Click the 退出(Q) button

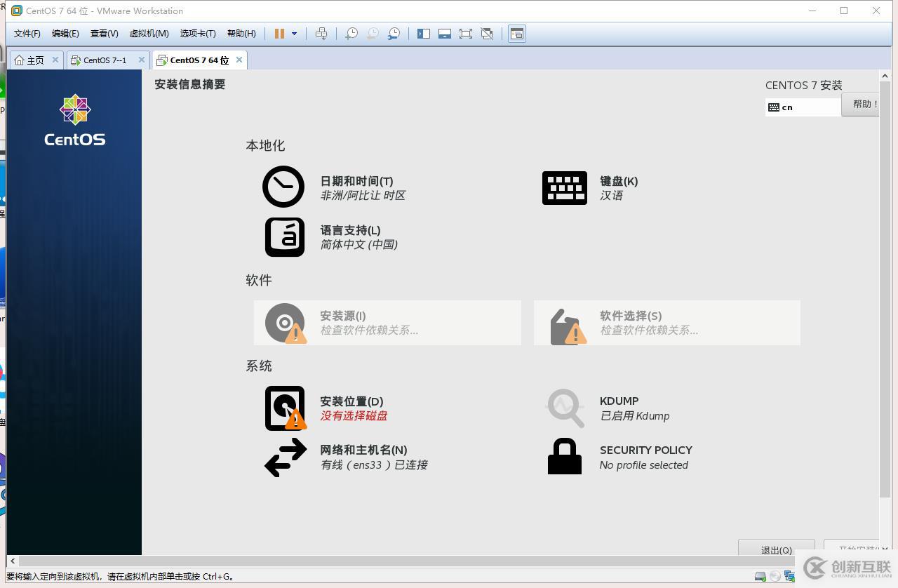point(776,547)
